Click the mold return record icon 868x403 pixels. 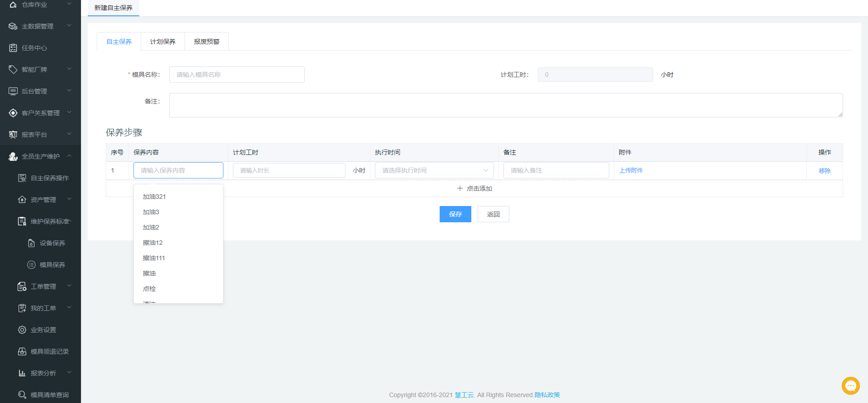[22, 351]
